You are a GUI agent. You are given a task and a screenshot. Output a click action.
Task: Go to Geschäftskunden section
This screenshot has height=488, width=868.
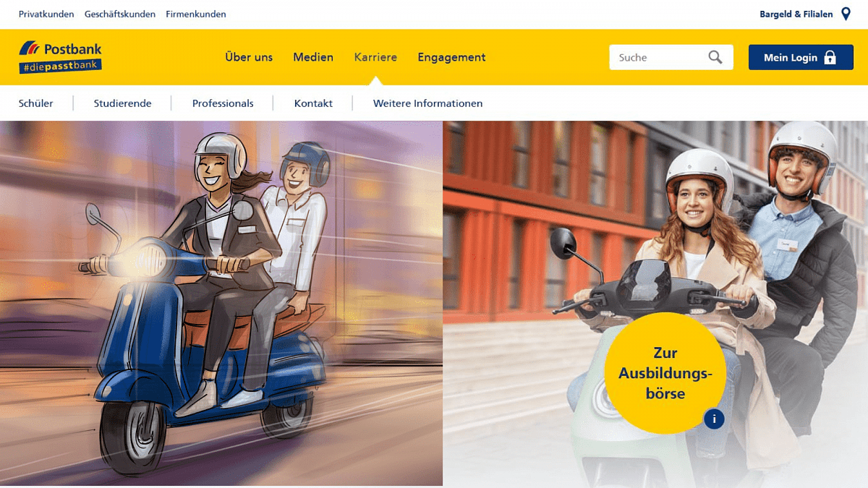coord(119,14)
